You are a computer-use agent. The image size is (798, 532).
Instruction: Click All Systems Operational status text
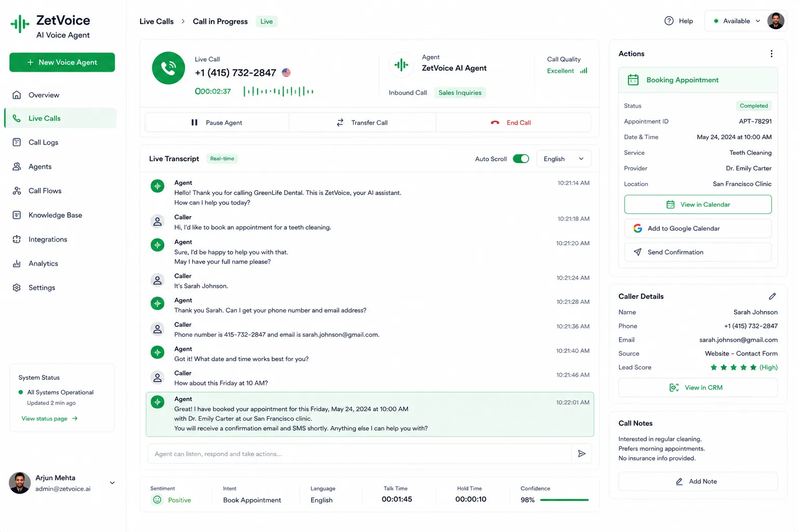point(60,392)
